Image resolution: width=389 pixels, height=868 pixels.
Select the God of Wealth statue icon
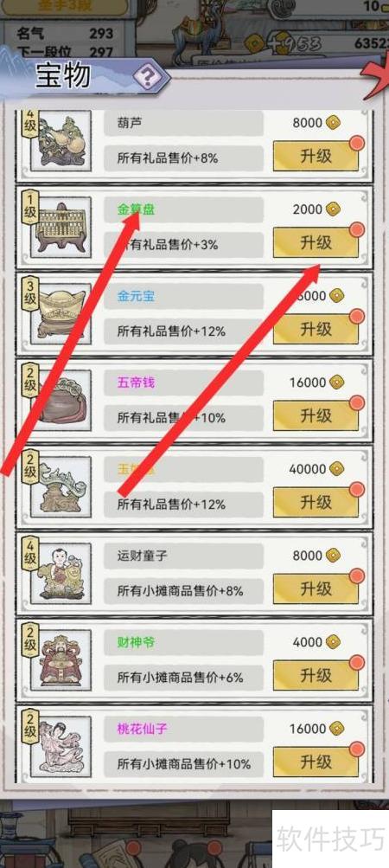tap(61, 659)
